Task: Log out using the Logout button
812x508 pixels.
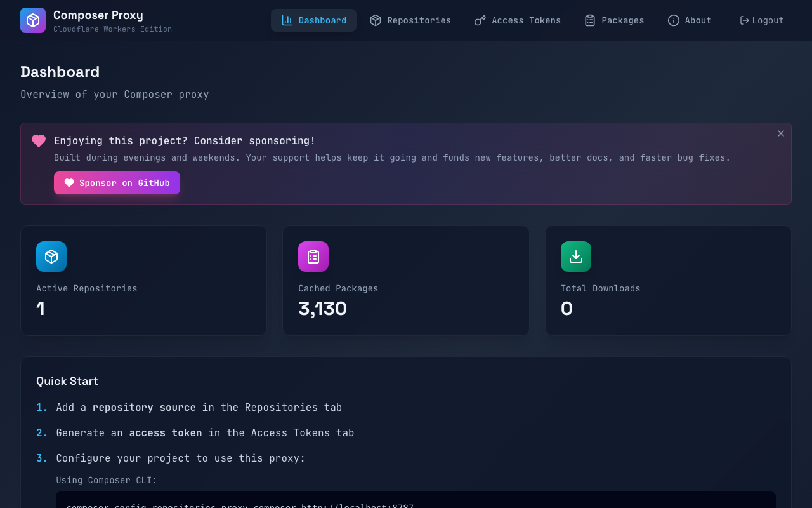Action: [x=762, y=20]
